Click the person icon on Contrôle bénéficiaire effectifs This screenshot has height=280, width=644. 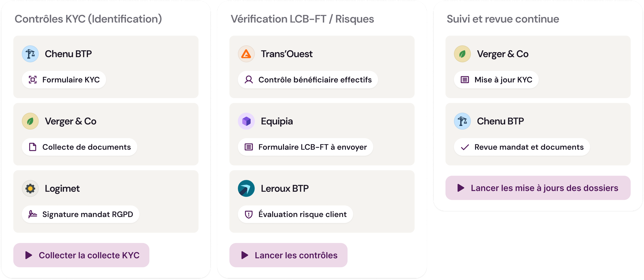249,79
